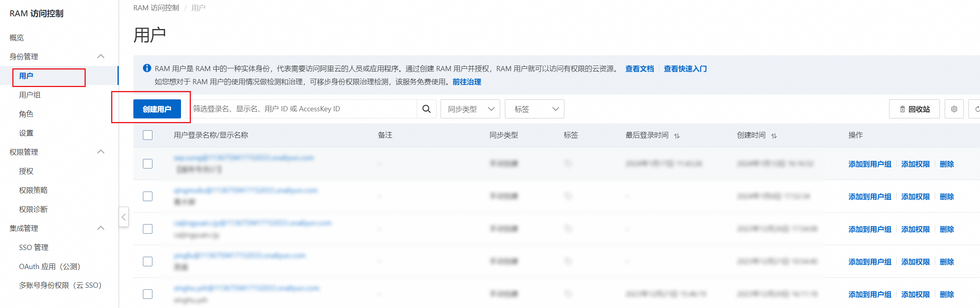Screen dimensions: 980x308
Task: Click the 同步类型 column header
Action: coord(504,135)
